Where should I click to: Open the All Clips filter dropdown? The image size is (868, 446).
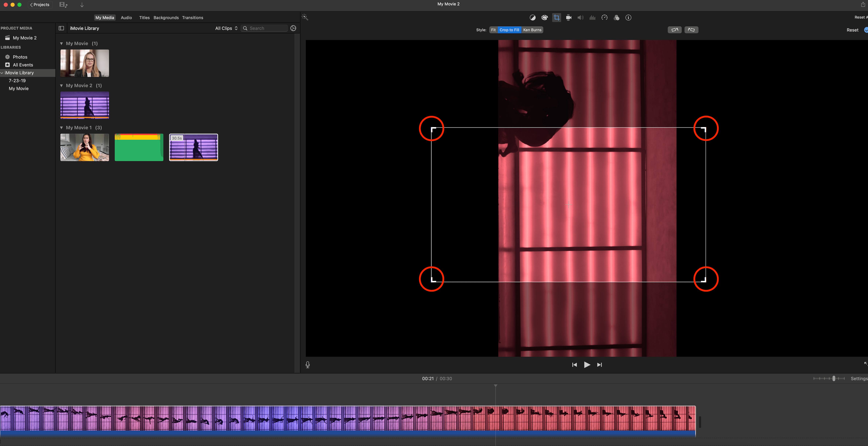[226, 28]
